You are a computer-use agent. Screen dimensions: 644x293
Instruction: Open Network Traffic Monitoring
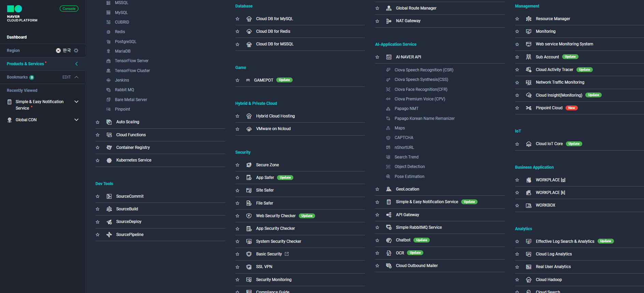[x=560, y=82]
